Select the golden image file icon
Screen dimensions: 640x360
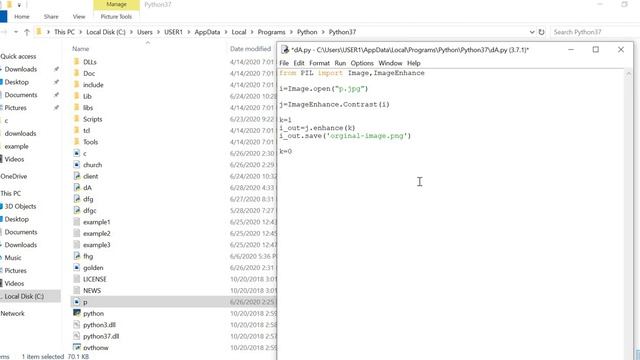[76, 268]
